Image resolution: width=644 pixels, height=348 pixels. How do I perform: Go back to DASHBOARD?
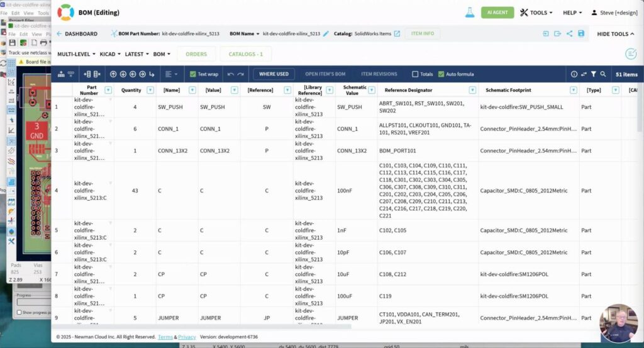pyautogui.click(x=77, y=34)
